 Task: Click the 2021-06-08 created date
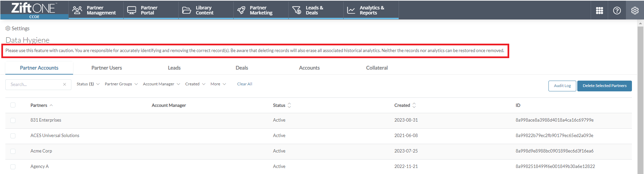406,136
